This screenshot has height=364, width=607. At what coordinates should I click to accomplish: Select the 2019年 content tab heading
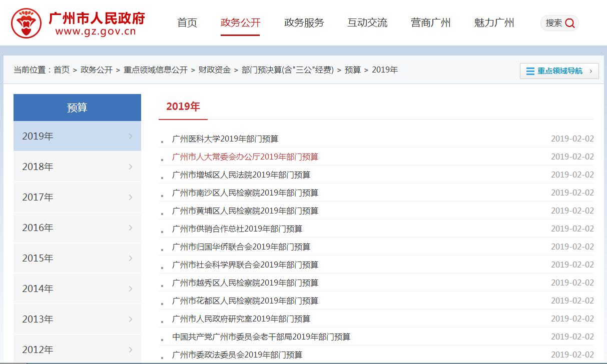tap(183, 106)
